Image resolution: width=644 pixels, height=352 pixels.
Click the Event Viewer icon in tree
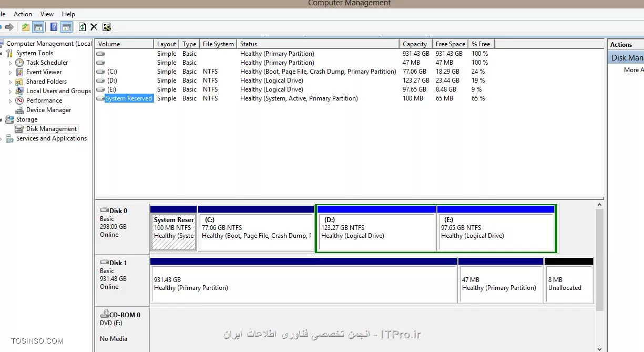[19, 72]
